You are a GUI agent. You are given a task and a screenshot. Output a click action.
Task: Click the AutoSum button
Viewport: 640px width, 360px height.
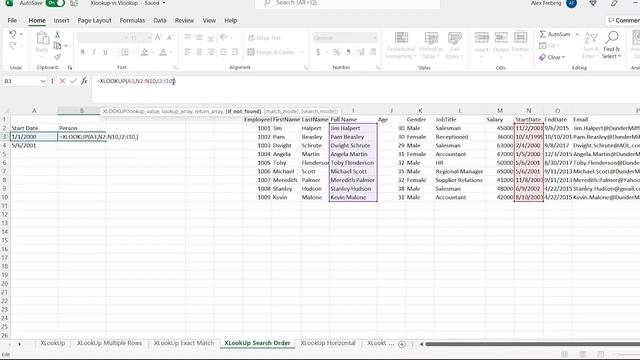(x=555, y=34)
